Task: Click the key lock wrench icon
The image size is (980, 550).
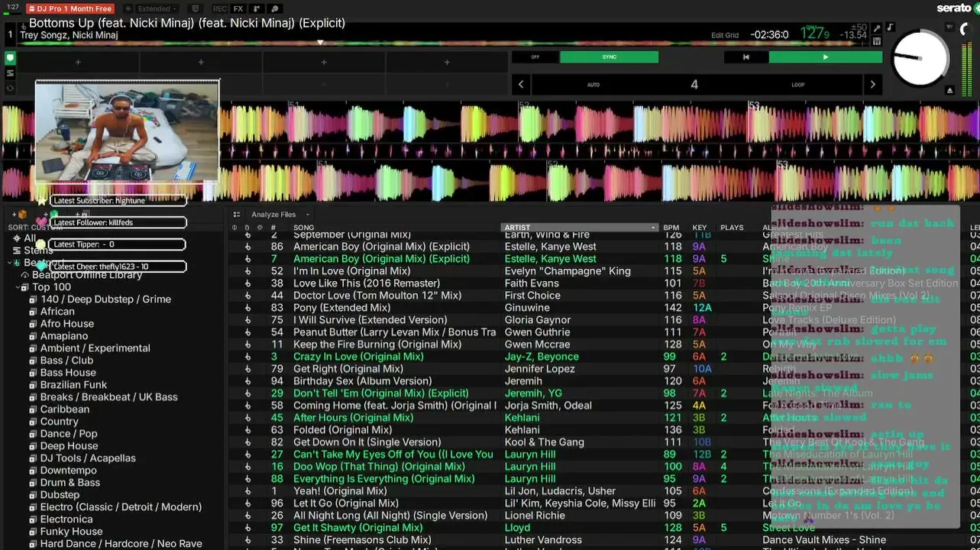Action: coord(877,28)
